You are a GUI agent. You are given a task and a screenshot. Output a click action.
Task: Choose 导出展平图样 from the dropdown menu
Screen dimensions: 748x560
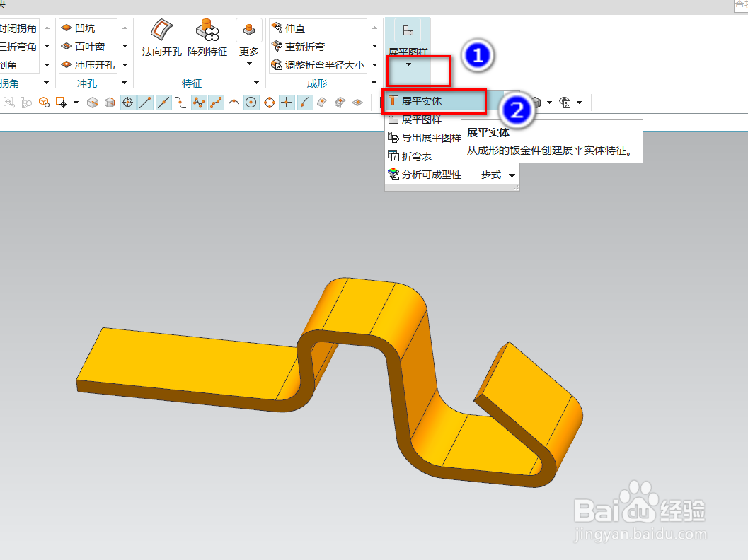pos(424,138)
